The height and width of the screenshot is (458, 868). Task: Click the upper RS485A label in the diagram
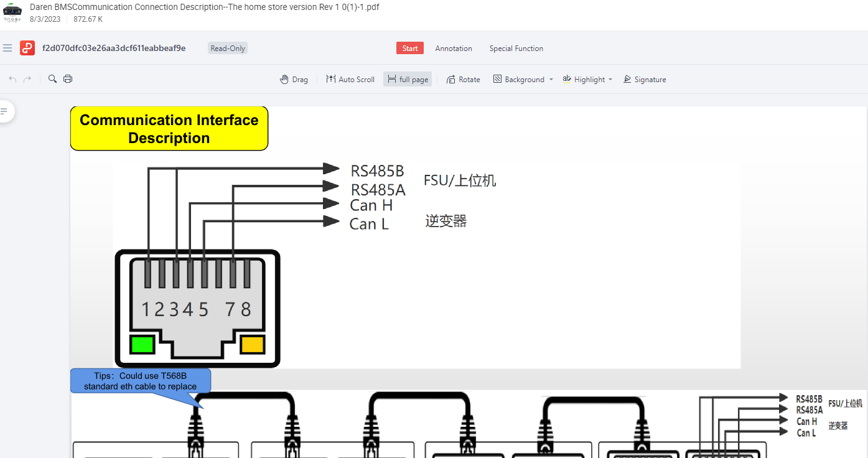[x=378, y=189]
